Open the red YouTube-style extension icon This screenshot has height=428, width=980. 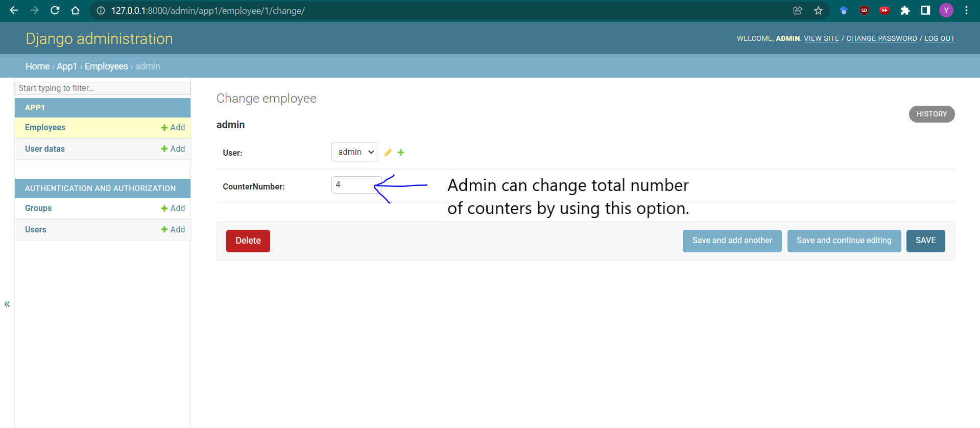885,10
